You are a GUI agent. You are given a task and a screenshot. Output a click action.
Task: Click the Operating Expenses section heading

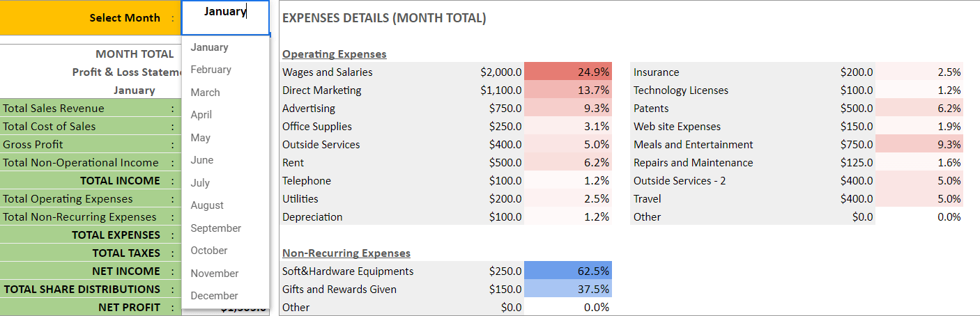tap(335, 54)
